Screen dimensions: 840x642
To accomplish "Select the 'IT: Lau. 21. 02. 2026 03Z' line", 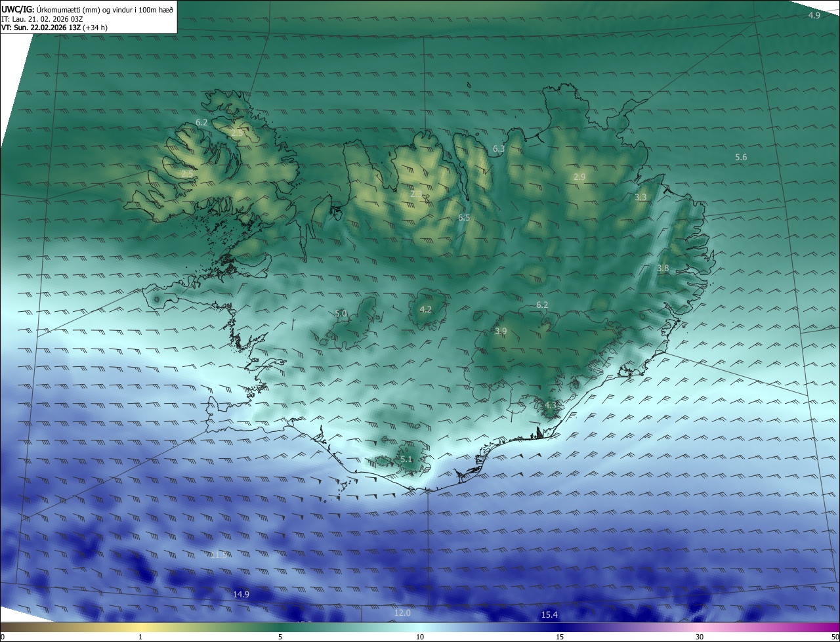I will pos(42,19).
